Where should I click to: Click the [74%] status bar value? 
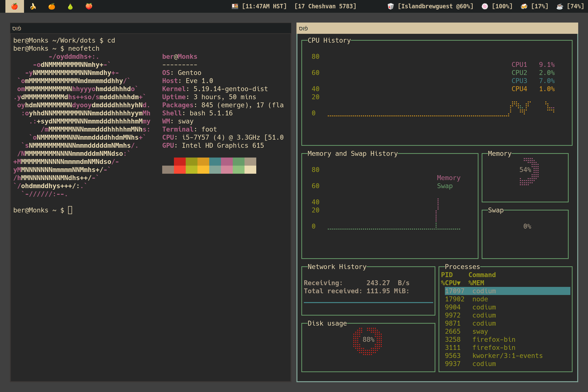(575, 6)
